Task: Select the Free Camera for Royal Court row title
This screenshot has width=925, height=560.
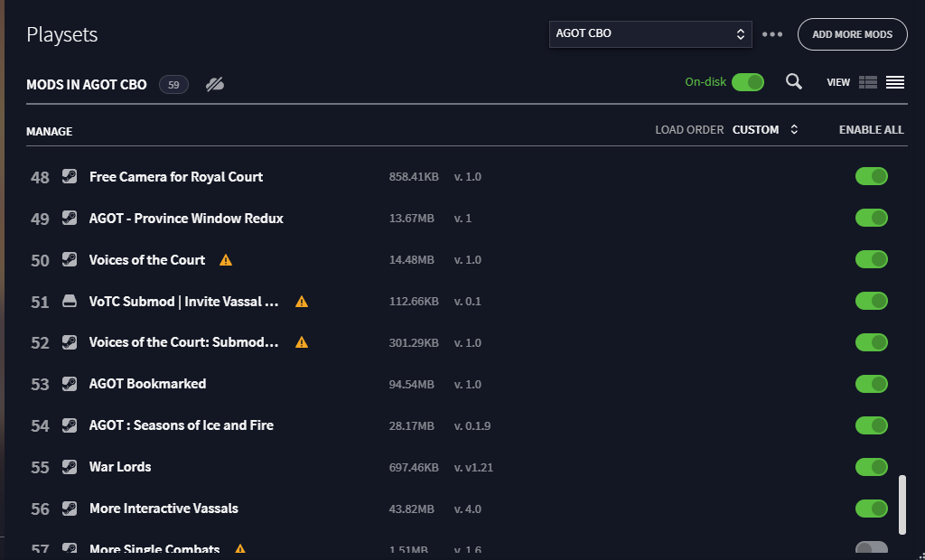Action: tap(176, 176)
